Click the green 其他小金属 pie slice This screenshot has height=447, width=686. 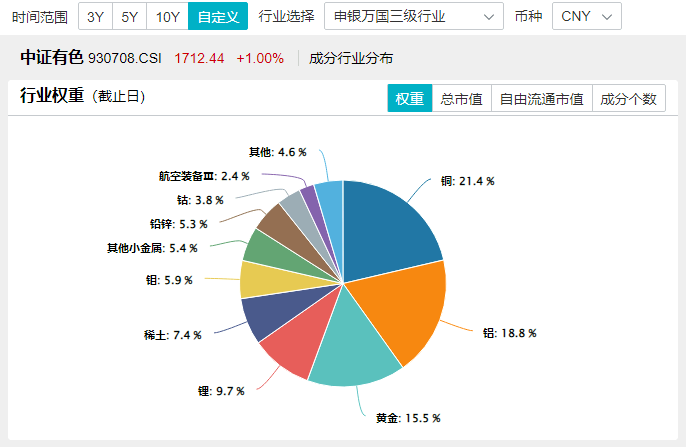pyautogui.click(x=264, y=247)
